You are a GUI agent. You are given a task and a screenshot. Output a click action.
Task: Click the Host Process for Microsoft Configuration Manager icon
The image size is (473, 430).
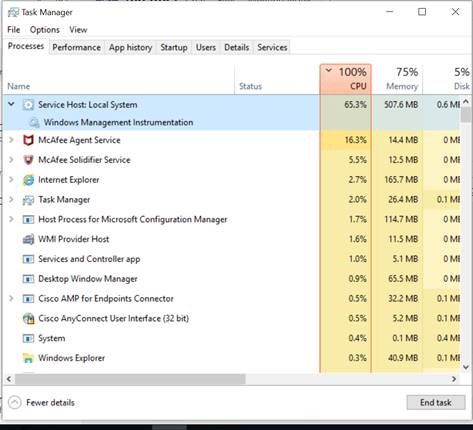tap(28, 220)
